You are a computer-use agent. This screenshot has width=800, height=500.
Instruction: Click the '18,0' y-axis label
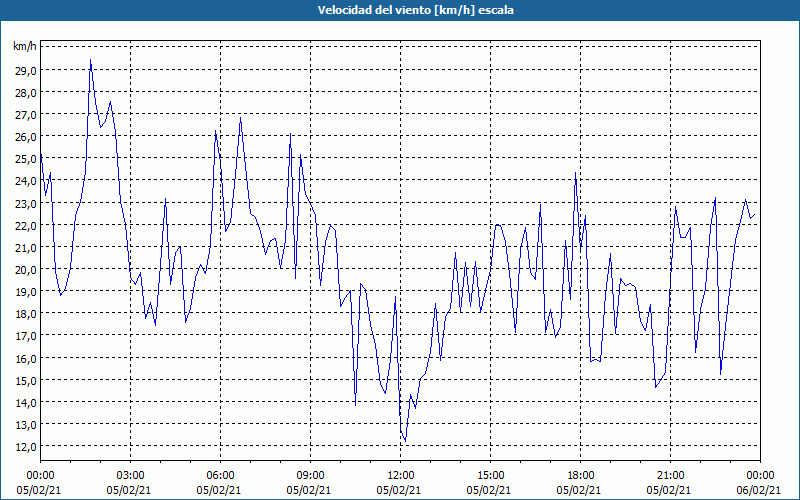[x=26, y=314]
